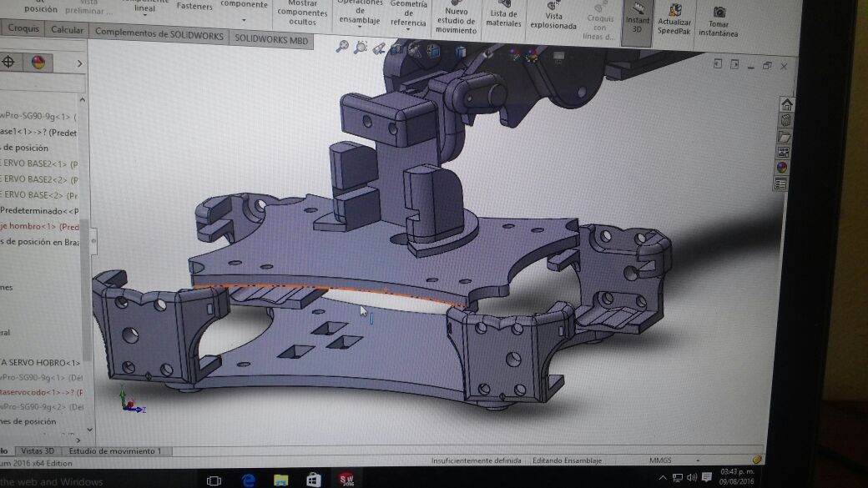The height and width of the screenshot is (488, 868).
Task: Show hidden system tray icons chevron
Action: pyautogui.click(x=663, y=477)
